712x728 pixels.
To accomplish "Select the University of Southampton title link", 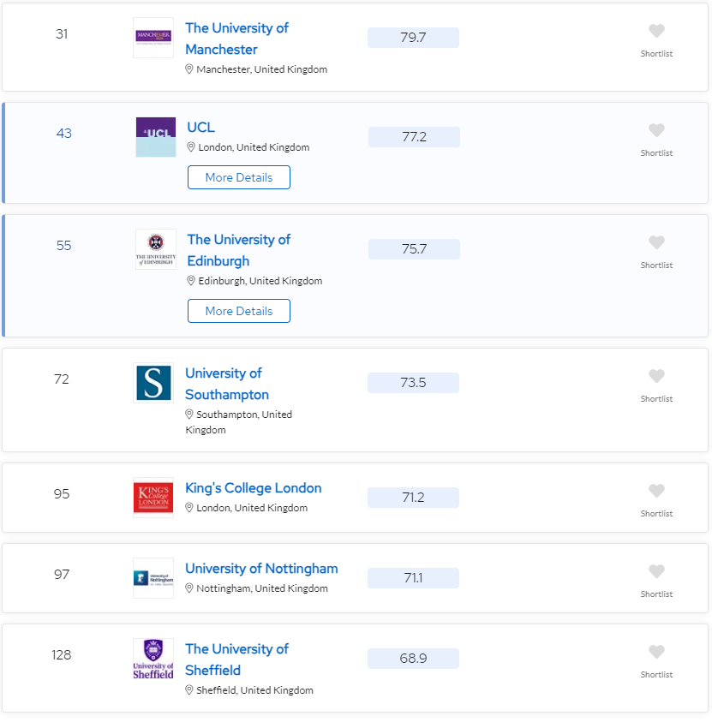I will point(227,384).
